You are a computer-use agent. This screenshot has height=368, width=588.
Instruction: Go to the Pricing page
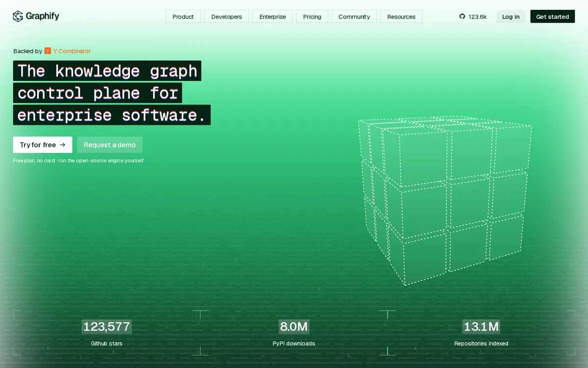[312, 17]
